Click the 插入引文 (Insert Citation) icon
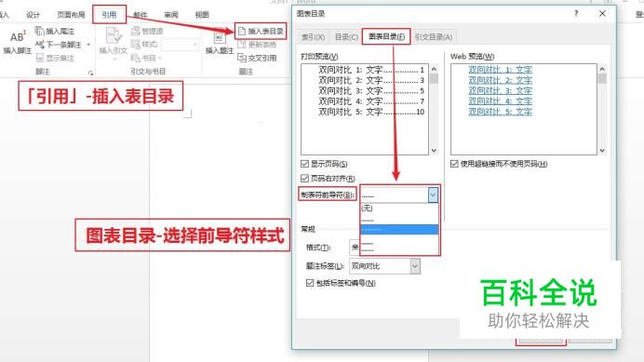The height and width of the screenshot is (362, 644). [114, 35]
